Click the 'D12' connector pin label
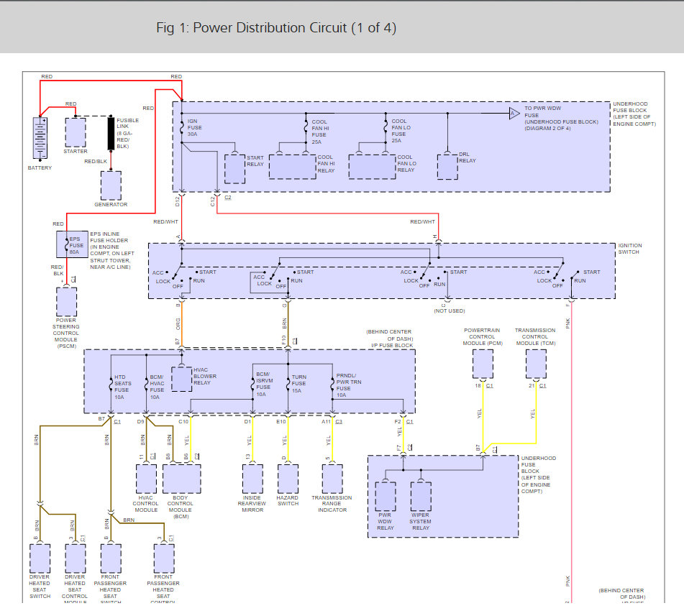Screen dimensions: 684x616 [x=177, y=201]
